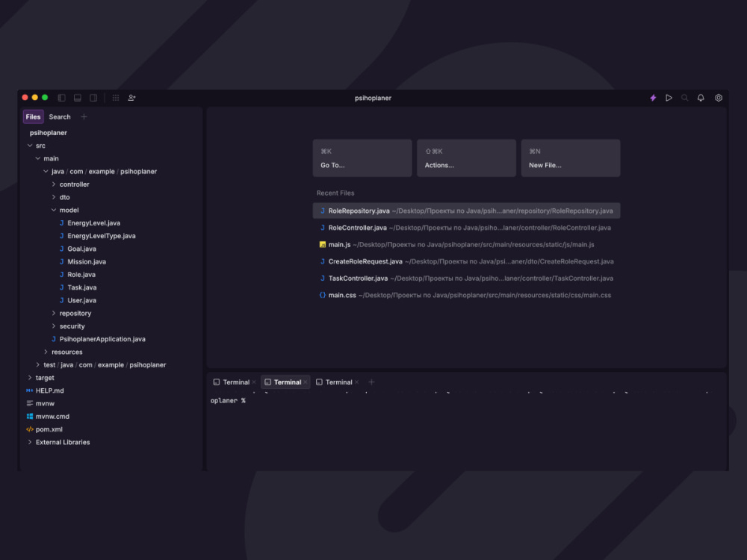Open recent file main.js

(466, 244)
